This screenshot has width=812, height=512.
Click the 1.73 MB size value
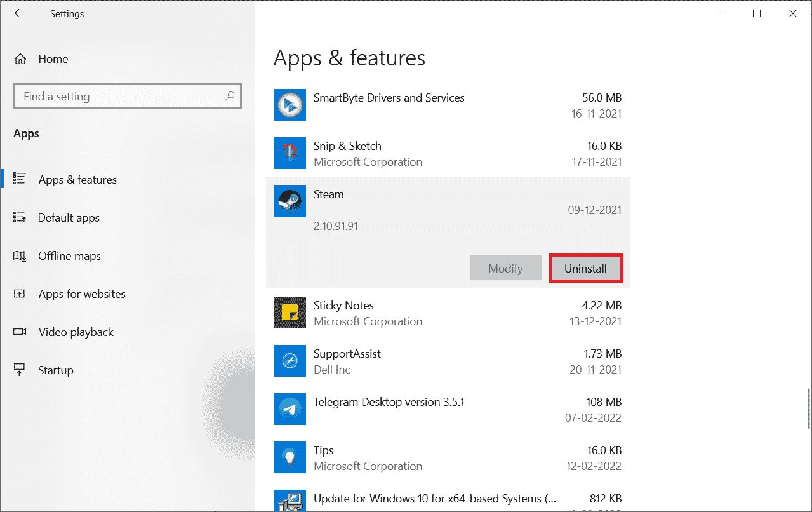pos(602,354)
